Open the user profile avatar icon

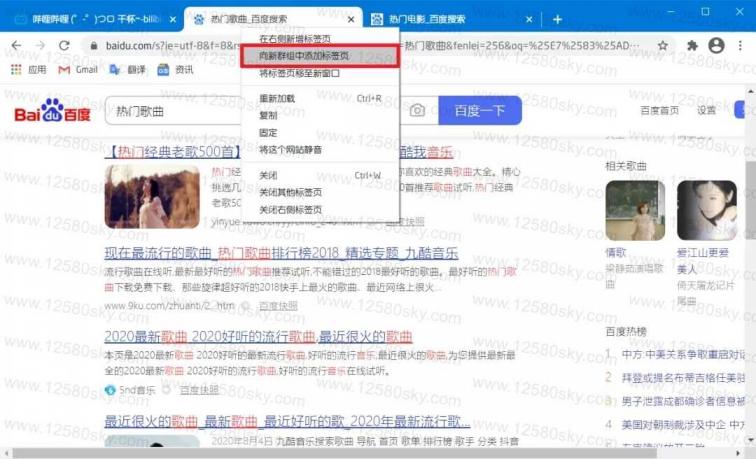coord(716,45)
